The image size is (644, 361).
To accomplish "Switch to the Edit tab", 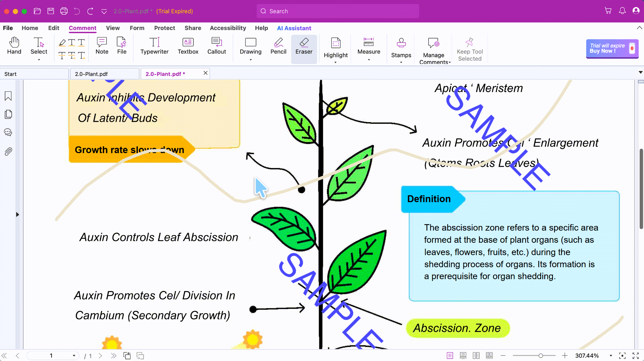I will (x=54, y=28).
